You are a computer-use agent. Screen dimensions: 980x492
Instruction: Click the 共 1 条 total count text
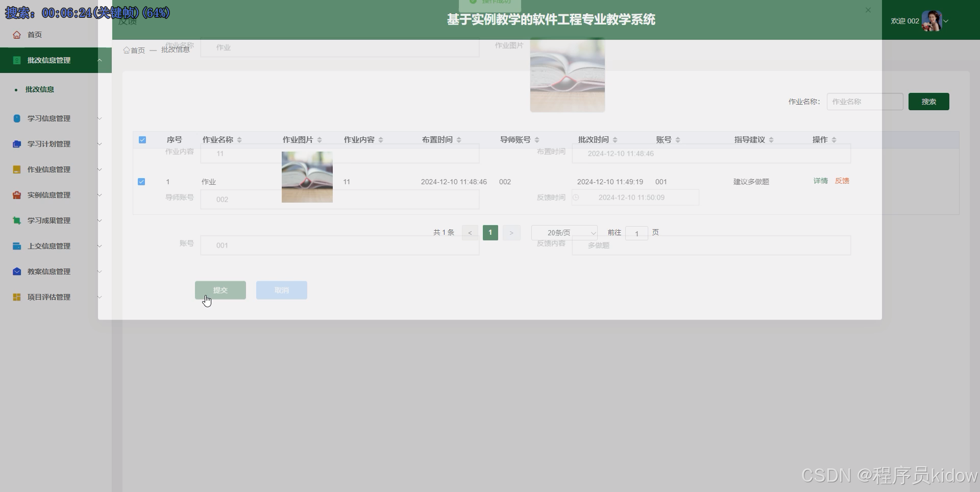click(444, 232)
